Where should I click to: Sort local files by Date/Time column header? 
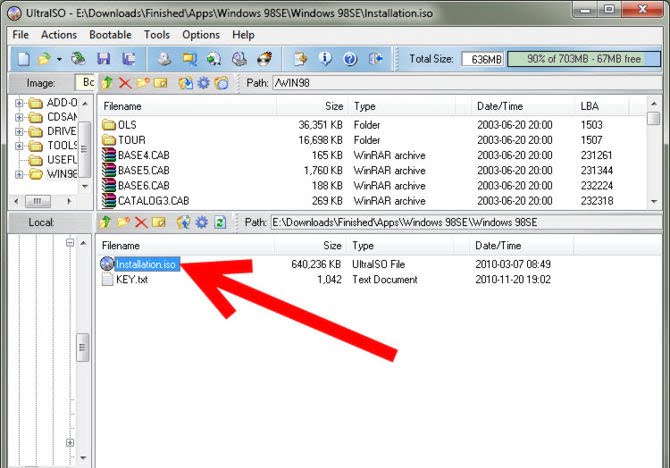498,245
